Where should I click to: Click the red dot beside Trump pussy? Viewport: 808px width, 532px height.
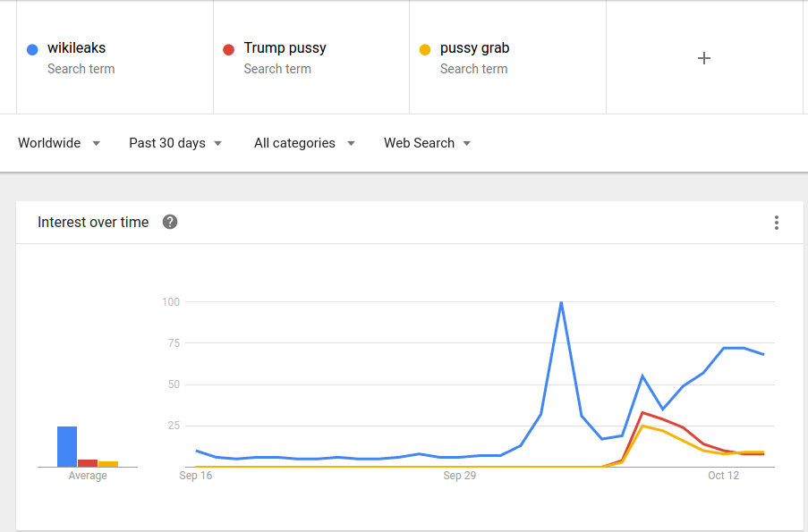click(228, 49)
